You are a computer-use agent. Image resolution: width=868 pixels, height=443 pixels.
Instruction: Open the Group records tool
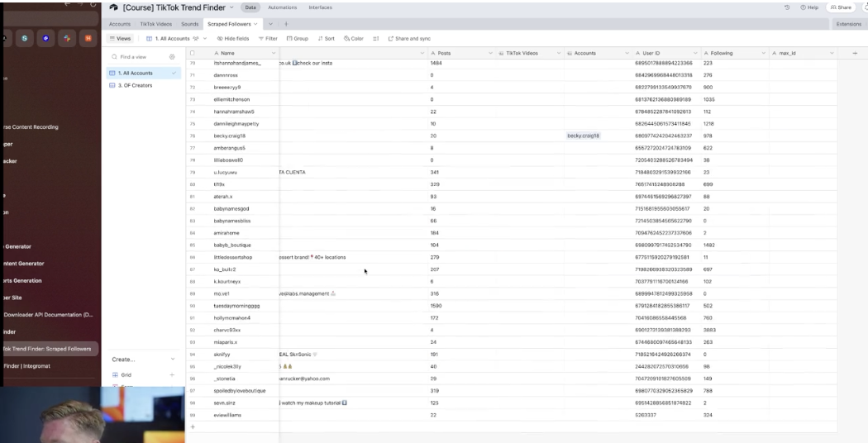click(298, 39)
